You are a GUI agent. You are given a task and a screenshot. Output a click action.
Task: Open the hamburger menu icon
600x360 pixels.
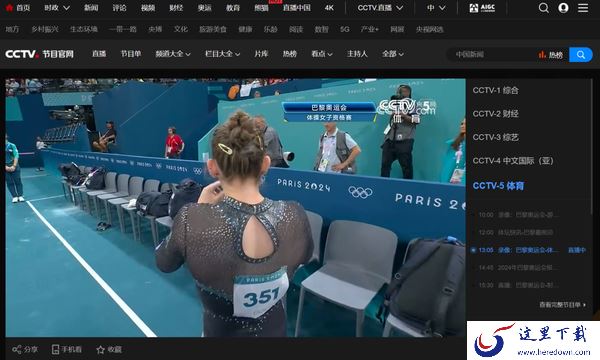pos(583,8)
